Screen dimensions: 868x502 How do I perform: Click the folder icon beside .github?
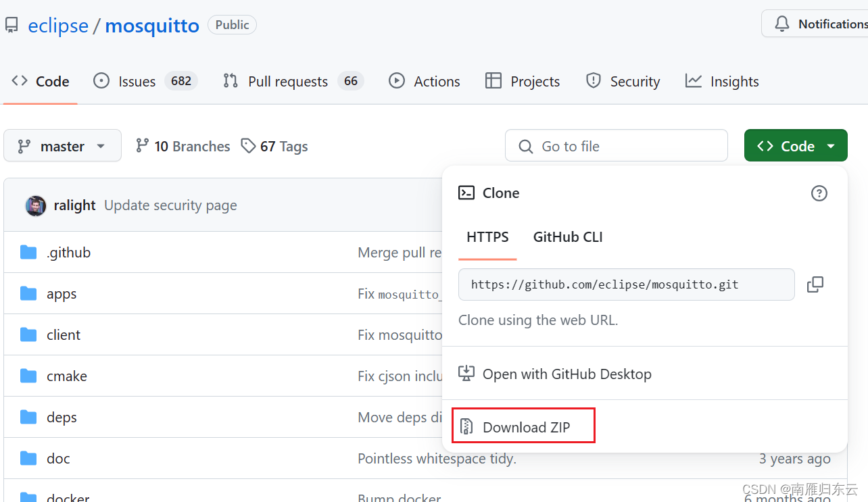click(28, 252)
